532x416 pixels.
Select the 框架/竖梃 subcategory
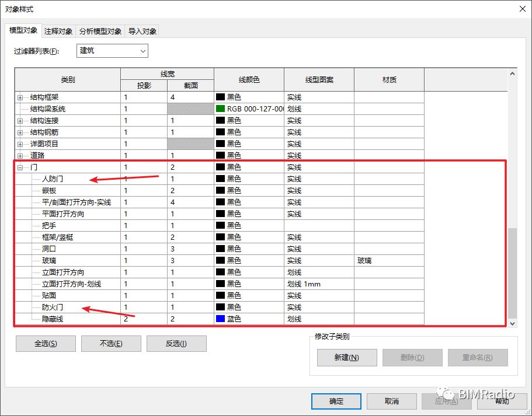(x=58, y=237)
